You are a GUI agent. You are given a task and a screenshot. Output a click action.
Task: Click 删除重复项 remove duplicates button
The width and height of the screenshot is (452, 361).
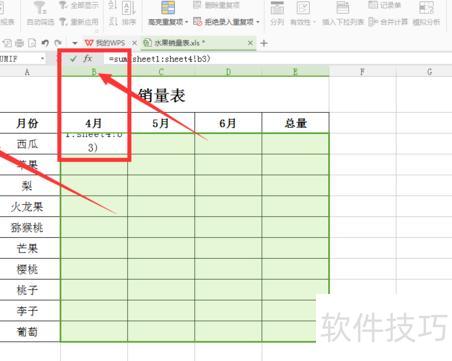tap(217, 5)
